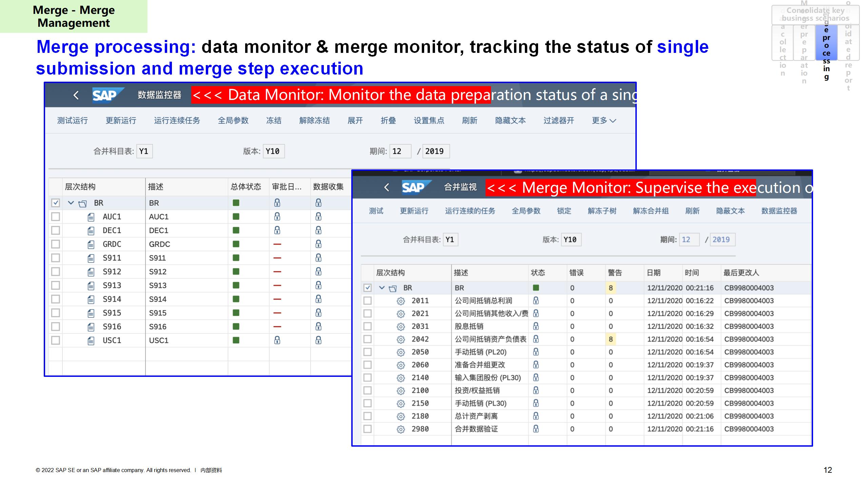Uncheck BR checkbox in Data Monitor

tap(56, 203)
